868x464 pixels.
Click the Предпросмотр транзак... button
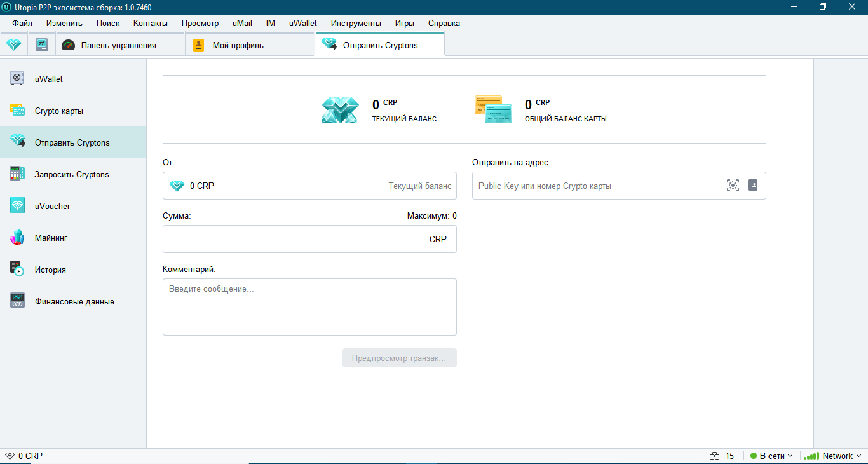[x=400, y=358]
